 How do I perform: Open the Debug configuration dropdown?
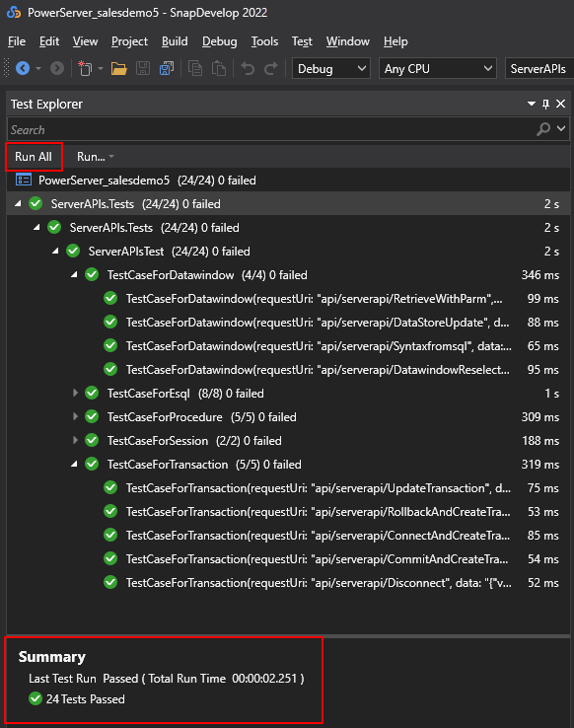tap(330, 69)
